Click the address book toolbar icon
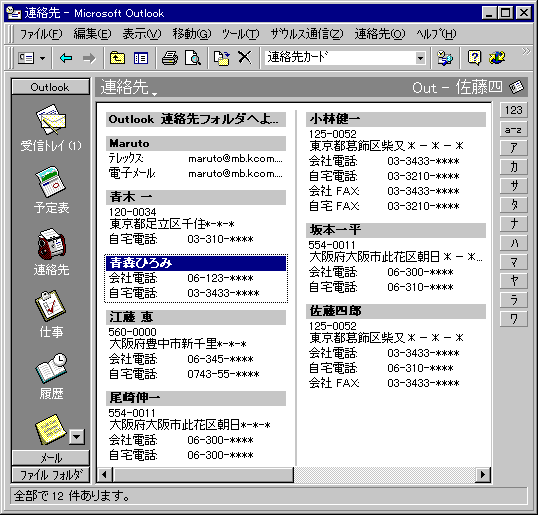This screenshot has width=538, height=515. click(445, 58)
